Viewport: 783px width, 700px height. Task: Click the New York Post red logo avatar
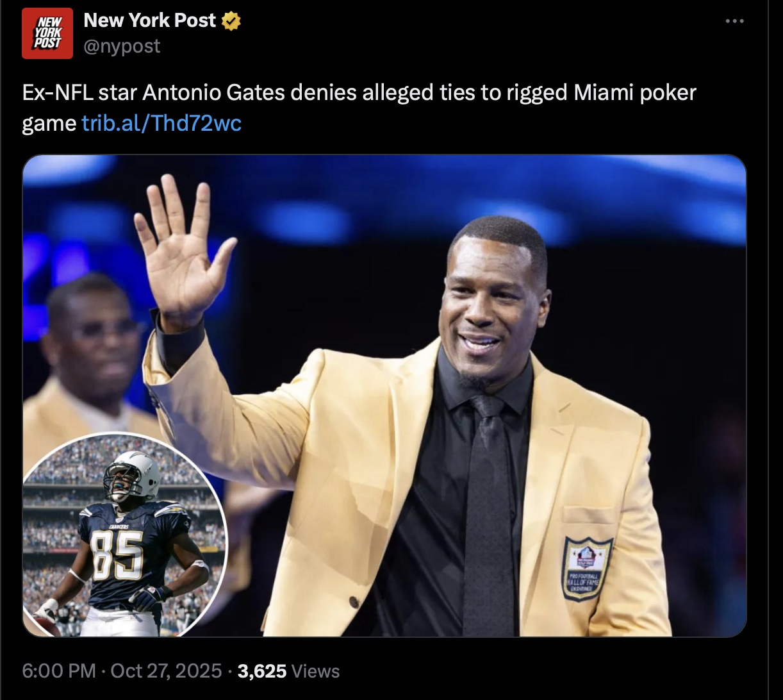pyautogui.click(x=47, y=34)
